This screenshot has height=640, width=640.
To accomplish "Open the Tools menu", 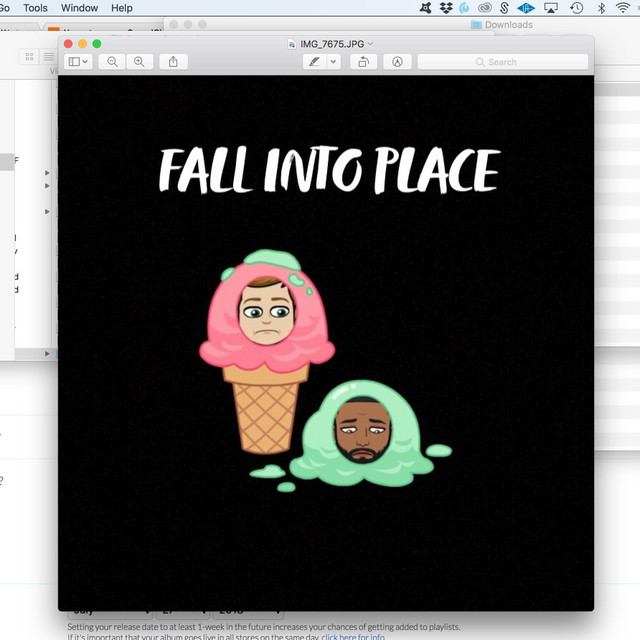I will [35, 8].
